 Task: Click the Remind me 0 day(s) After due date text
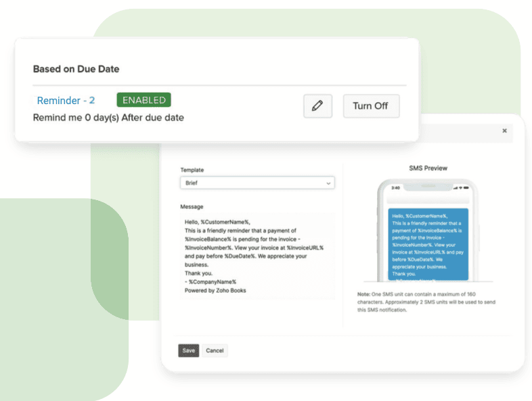coord(108,118)
